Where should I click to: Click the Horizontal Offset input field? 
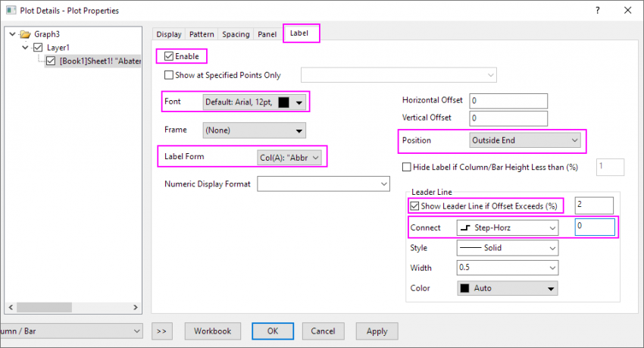(508, 101)
